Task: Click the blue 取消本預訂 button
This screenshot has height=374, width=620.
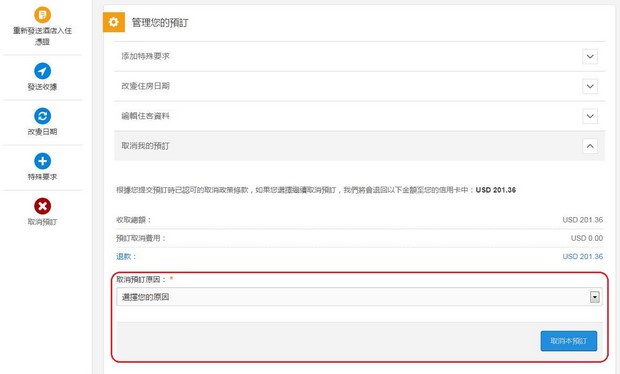Action: point(569,341)
